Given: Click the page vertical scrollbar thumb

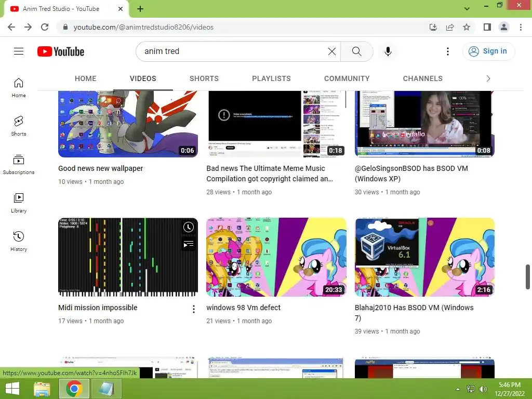Looking at the screenshot, I should click(x=528, y=277).
